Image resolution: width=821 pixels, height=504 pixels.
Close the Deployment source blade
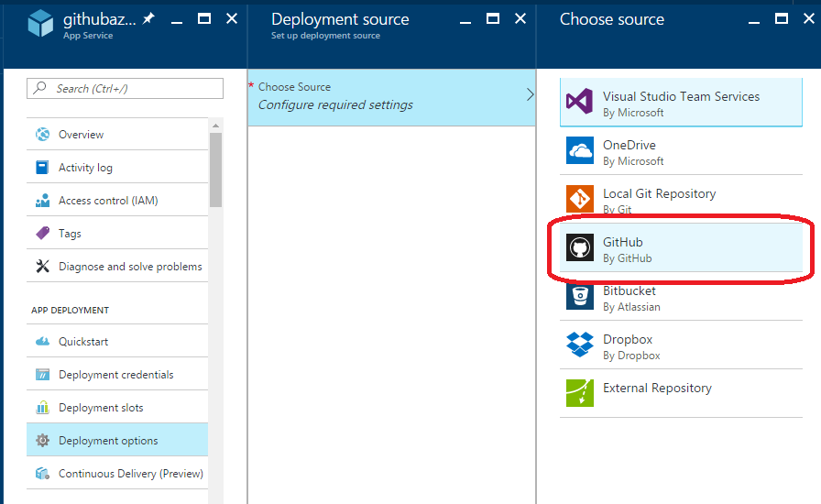[x=520, y=19]
